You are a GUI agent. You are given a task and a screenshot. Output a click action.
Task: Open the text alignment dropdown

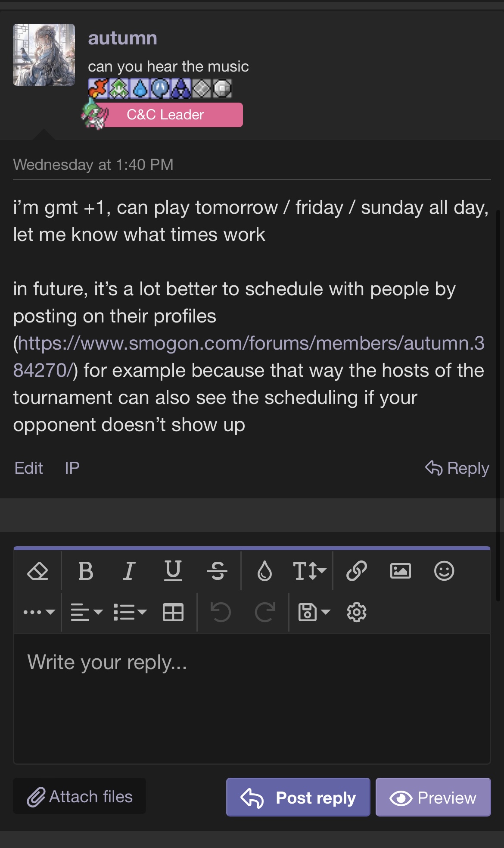point(86,612)
